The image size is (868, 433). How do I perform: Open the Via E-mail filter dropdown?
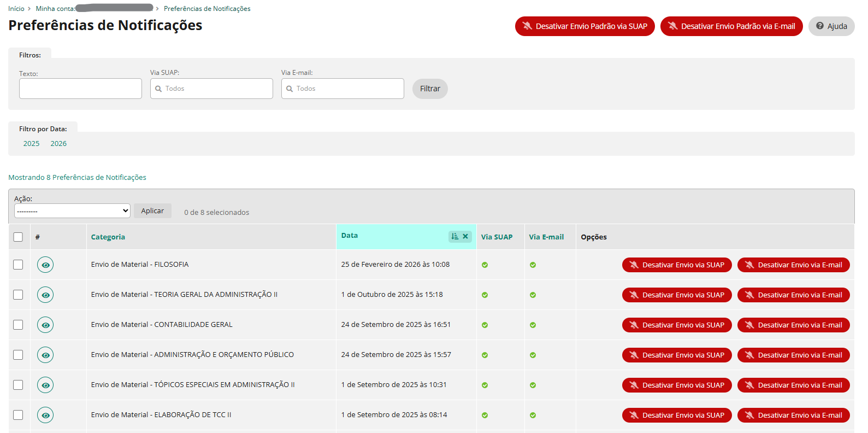point(343,89)
